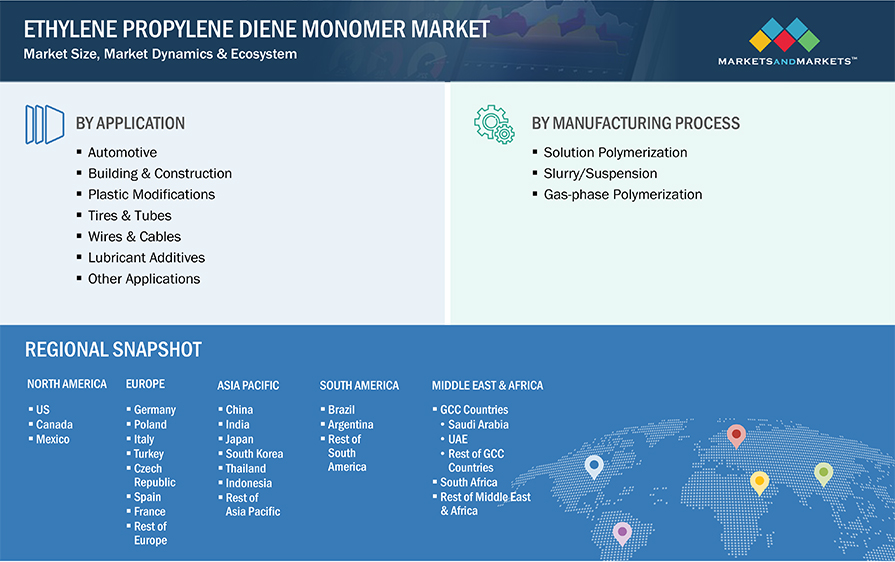Select Solution Polymerization process
Viewport: 895px width, 562px height.
coord(615,153)
